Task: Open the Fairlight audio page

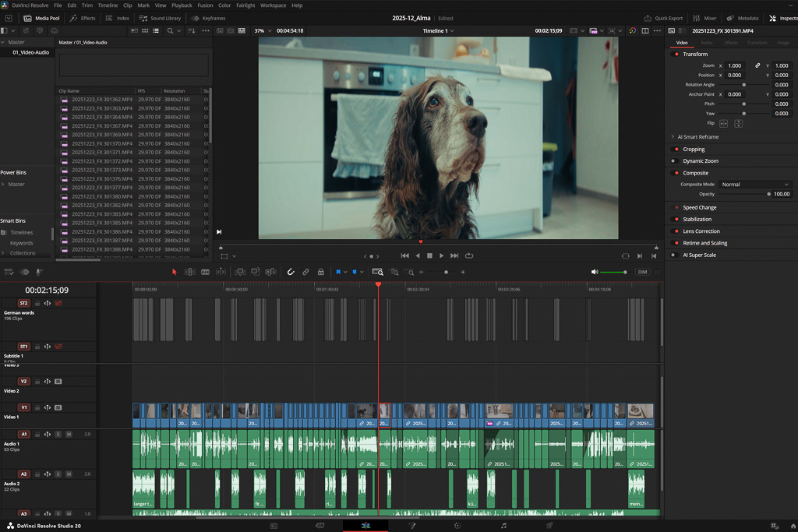Action: tap(503, 526)
